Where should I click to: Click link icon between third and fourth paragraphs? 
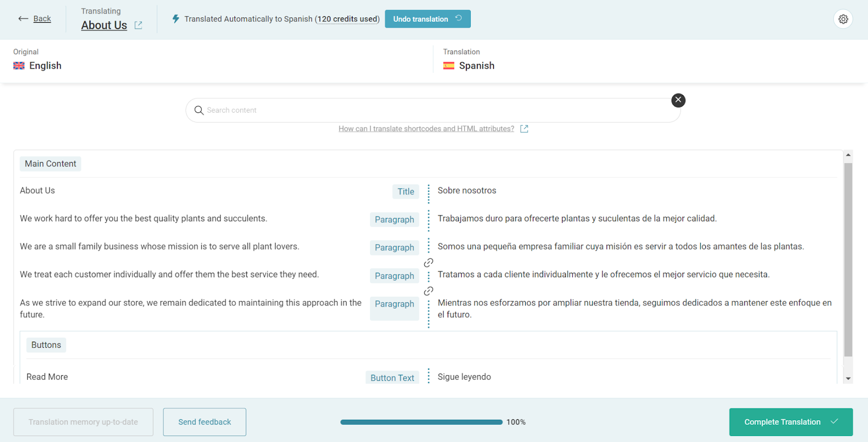click(x=429, y=291)
